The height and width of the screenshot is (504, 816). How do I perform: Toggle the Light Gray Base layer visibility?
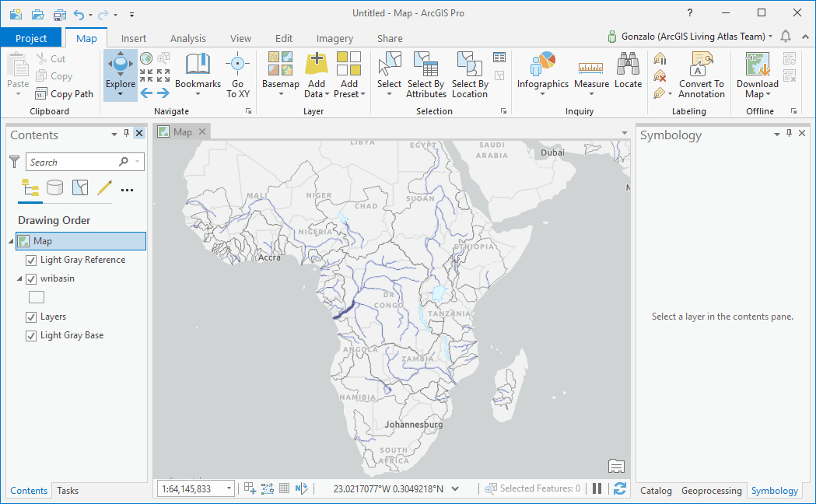pyautogui.click(x=31, y=334)
